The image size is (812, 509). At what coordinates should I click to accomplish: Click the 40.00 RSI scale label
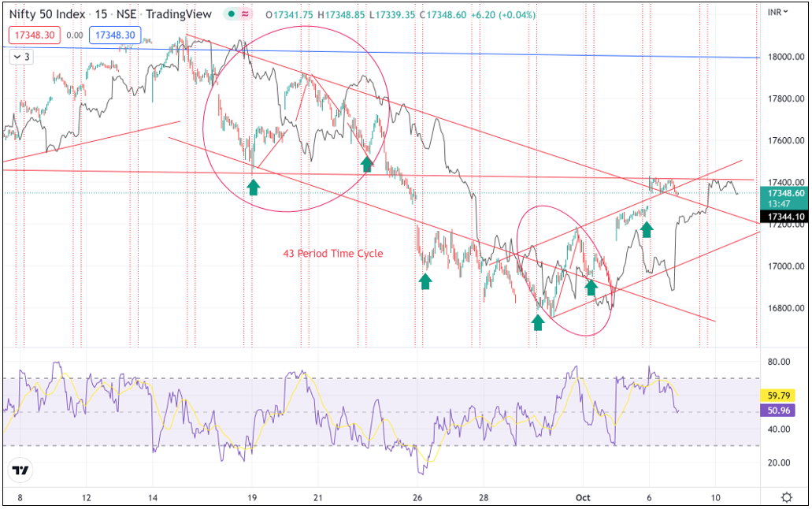click(x=778, y=429)
